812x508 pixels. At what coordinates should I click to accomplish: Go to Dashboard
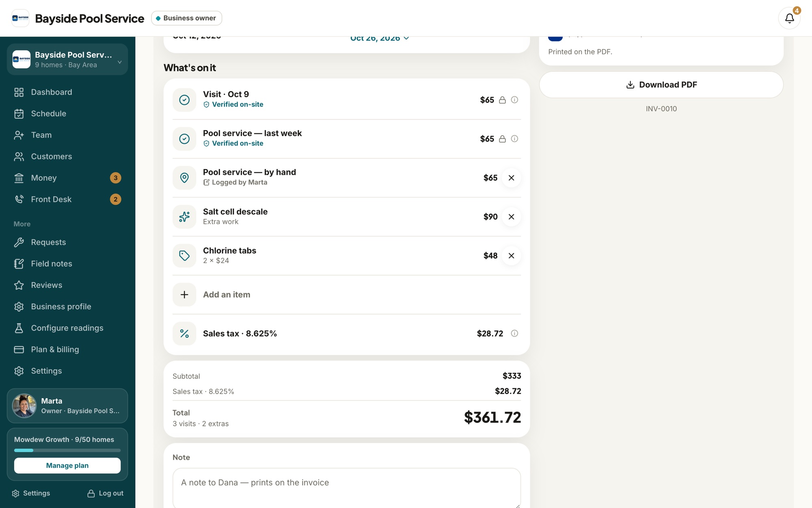67,92
